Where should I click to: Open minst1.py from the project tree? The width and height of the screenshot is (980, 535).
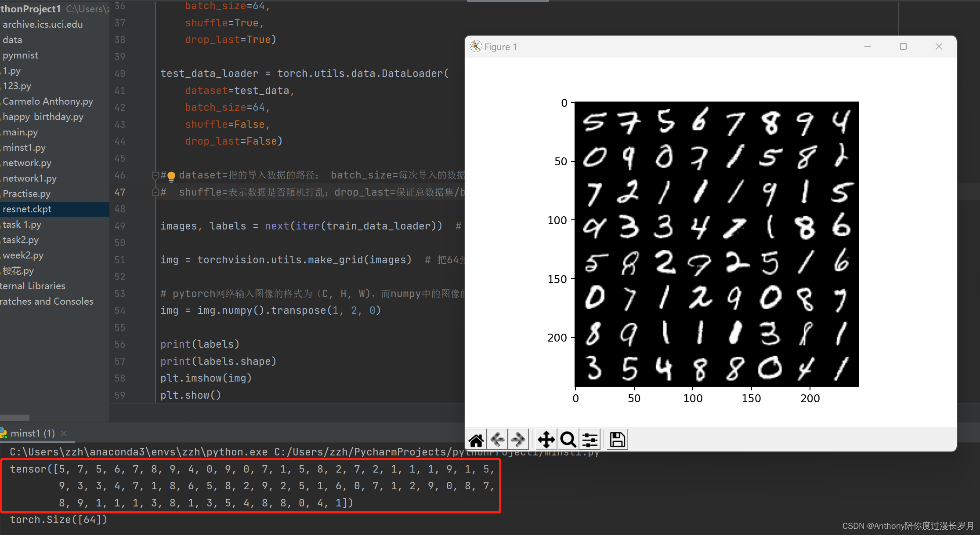click(24, 148)
